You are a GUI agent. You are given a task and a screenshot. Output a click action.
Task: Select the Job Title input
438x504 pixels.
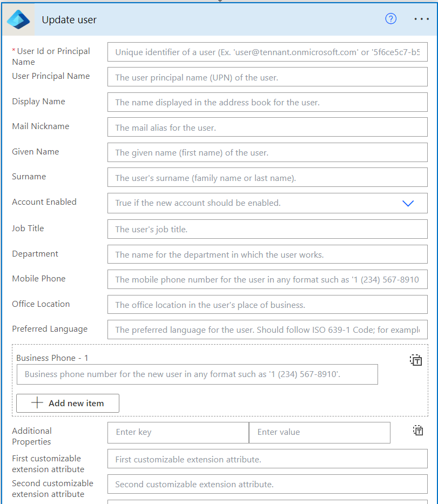tap(267, 229)
